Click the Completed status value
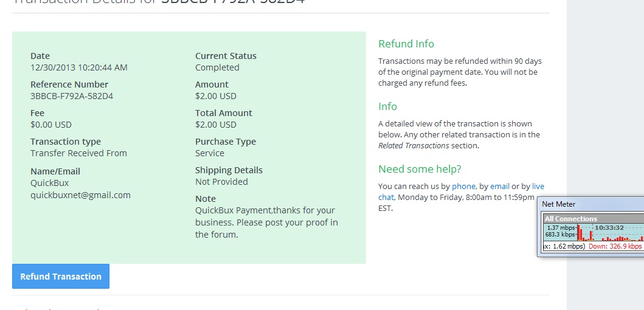The image size is (644, 310). (217, 67)
